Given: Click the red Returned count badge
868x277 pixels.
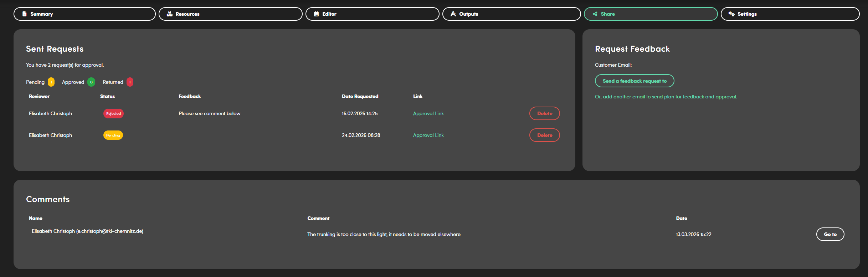Looking at the screenshot, I should pos(130,82).
